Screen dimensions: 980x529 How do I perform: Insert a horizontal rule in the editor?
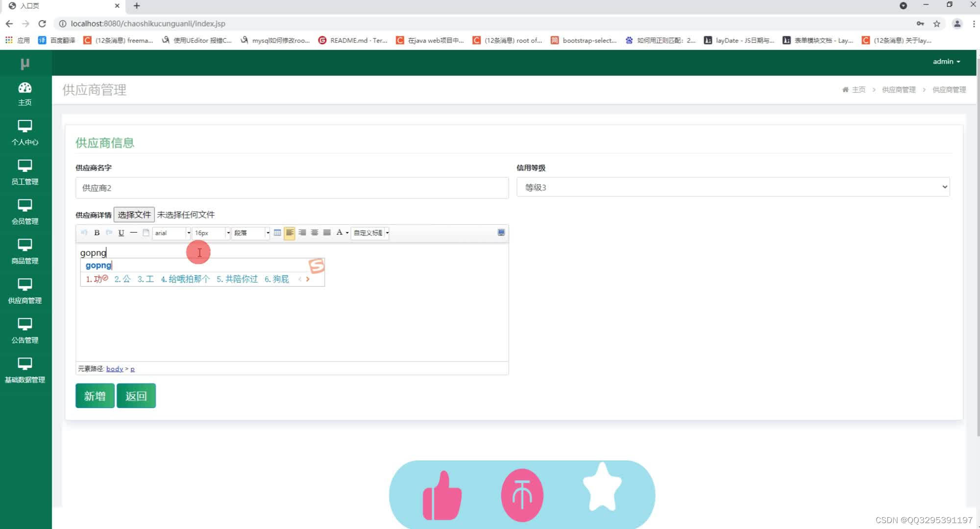click(133, 233)
